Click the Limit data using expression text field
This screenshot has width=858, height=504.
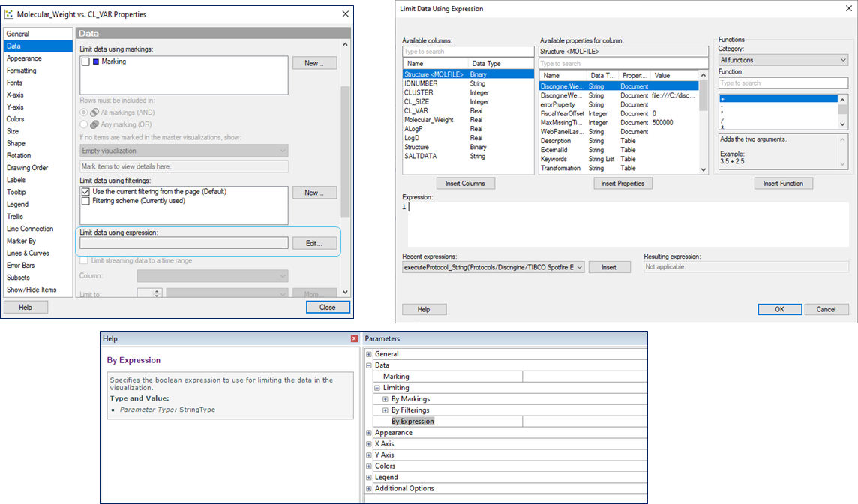184,243
